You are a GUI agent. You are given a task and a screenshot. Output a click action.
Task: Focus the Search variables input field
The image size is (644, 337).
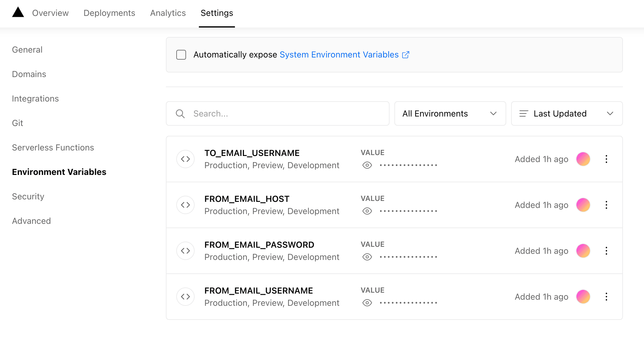pyautogui.click(x=287, y=114)
